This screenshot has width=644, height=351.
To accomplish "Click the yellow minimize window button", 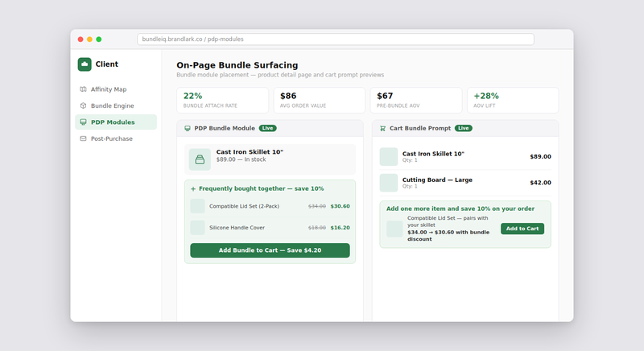I will click(x=89, y=39).
